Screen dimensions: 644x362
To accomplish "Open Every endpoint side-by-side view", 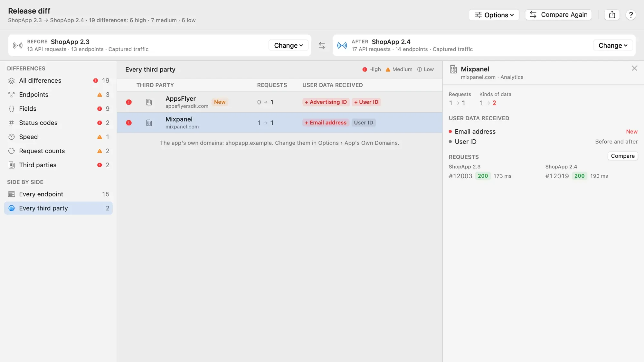I will (58, 194).
